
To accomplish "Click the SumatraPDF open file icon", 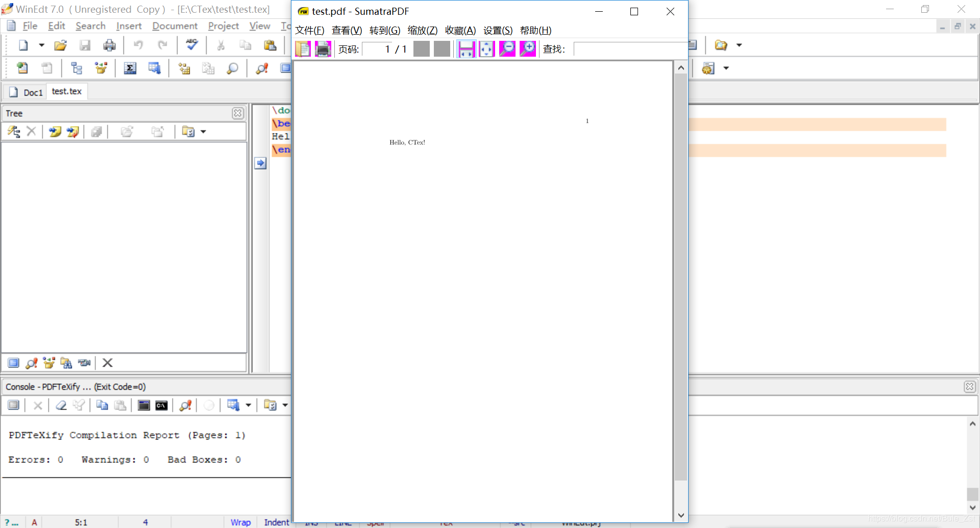I will 303,49.
